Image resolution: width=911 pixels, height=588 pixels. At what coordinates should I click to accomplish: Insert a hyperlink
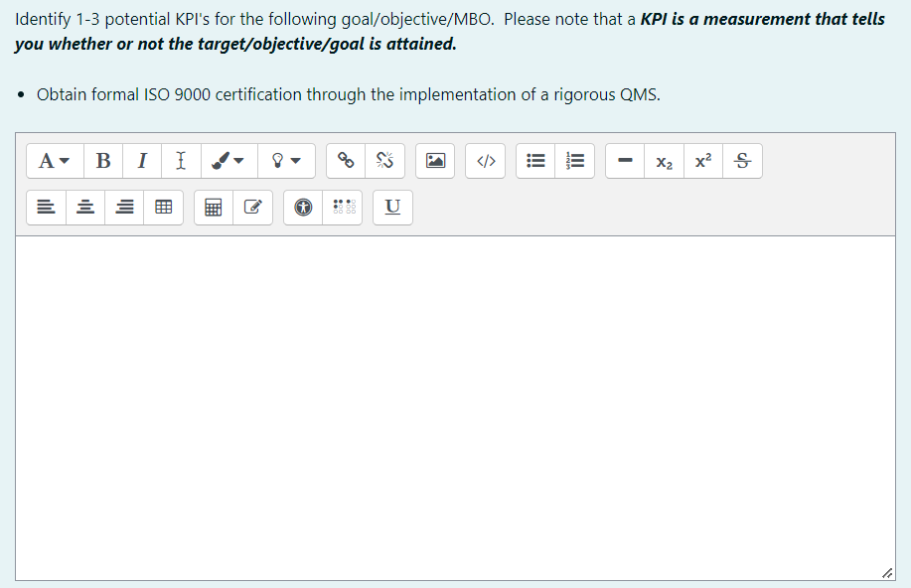tap(345, 160)
